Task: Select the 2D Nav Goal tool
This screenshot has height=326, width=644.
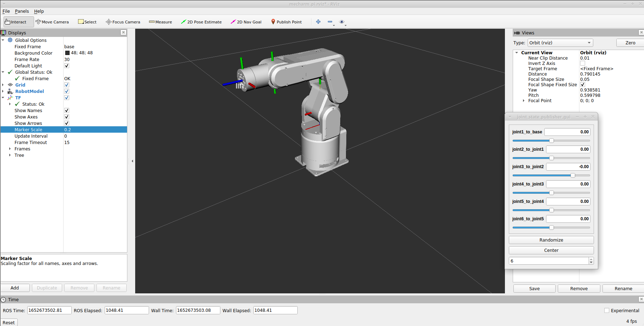Action: click(x=246, y=22)
